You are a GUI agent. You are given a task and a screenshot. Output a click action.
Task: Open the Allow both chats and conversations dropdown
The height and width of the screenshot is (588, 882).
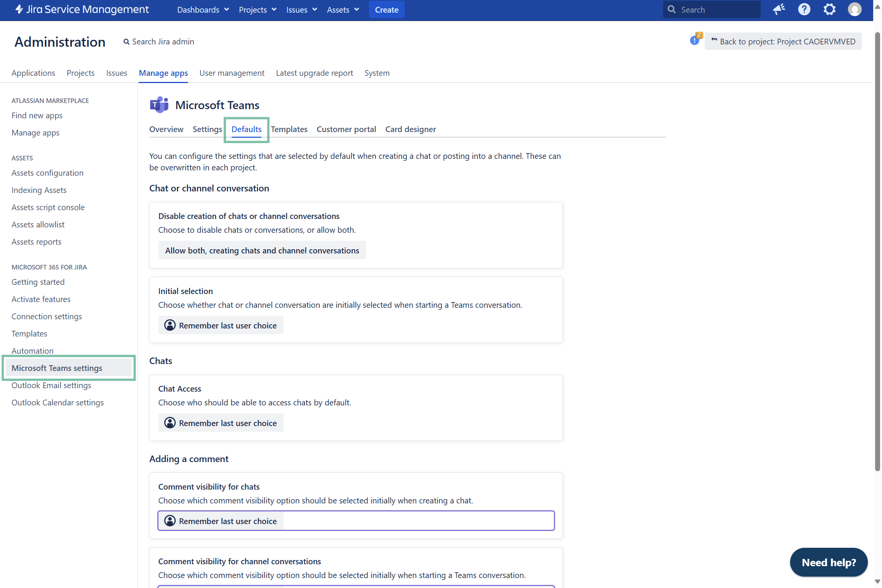262,250
